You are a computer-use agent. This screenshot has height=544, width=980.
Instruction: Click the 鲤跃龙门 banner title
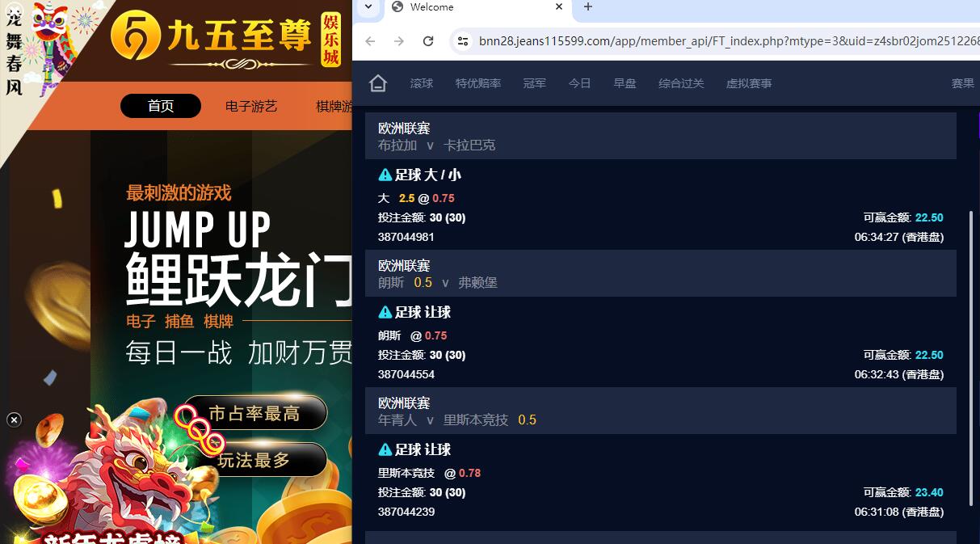pyautogui.click(x=239, y=280)
